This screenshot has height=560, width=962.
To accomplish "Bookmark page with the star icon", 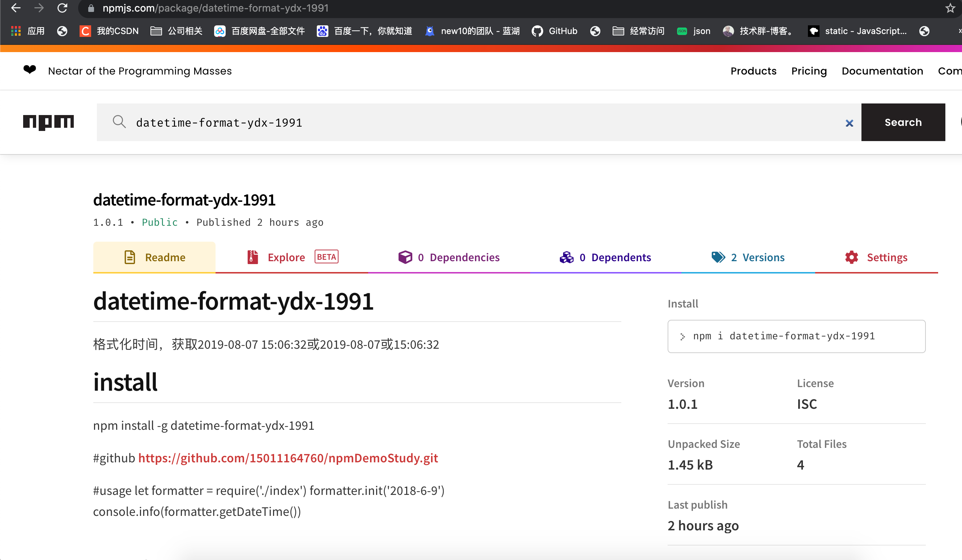I will pyautogui.click(x=950, y=8).
